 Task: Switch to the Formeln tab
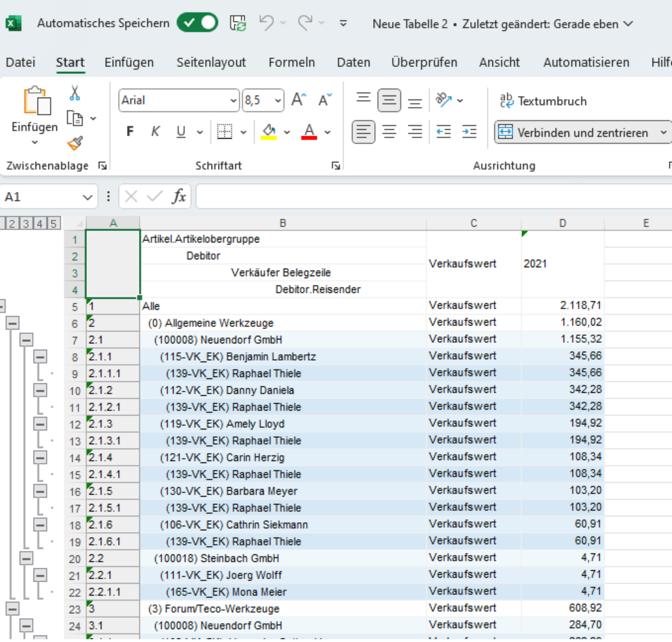(291, 62)
